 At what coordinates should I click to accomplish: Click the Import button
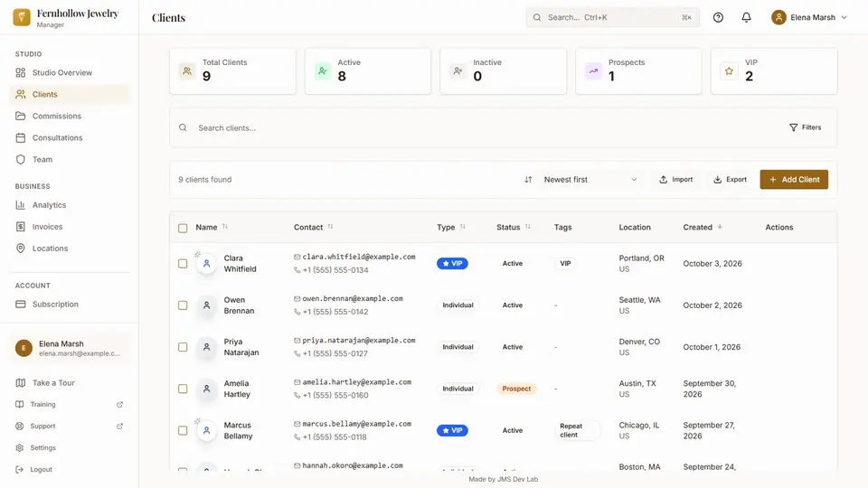coord(676,179)
